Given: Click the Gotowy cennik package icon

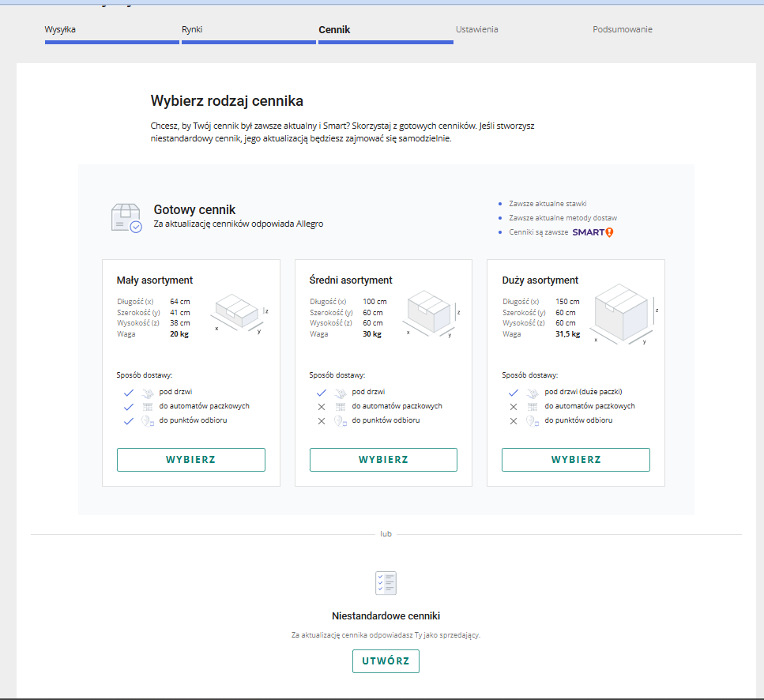Looking at the screenshot, I should 126,218.
